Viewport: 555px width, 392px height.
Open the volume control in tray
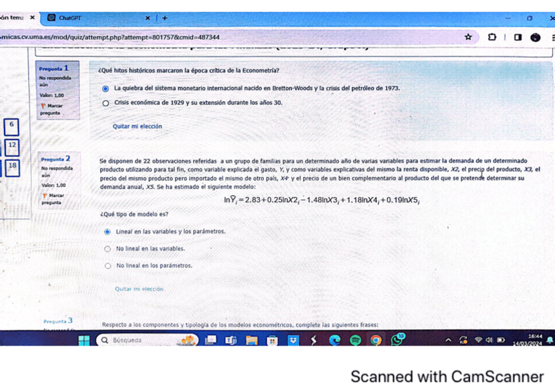pos(489,340)
